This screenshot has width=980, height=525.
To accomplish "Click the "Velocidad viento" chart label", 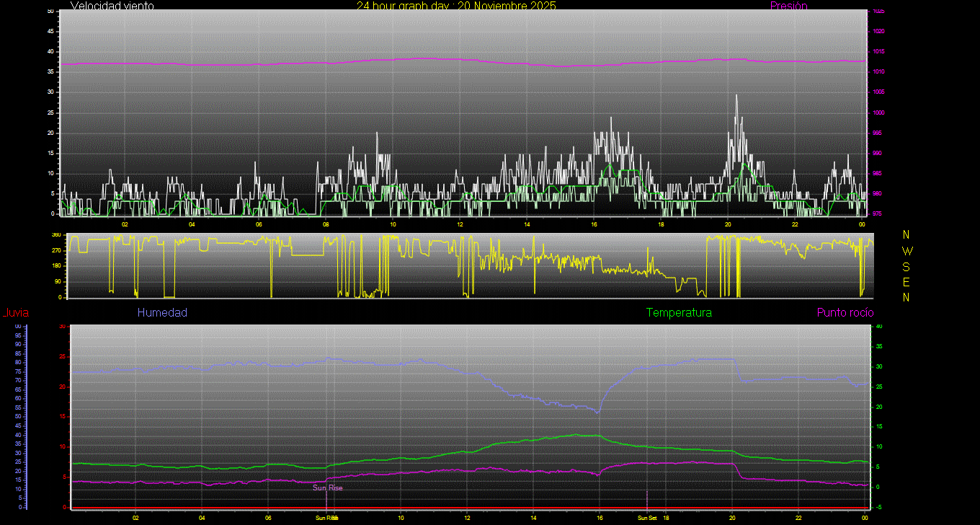I will (x=112, y=6).
